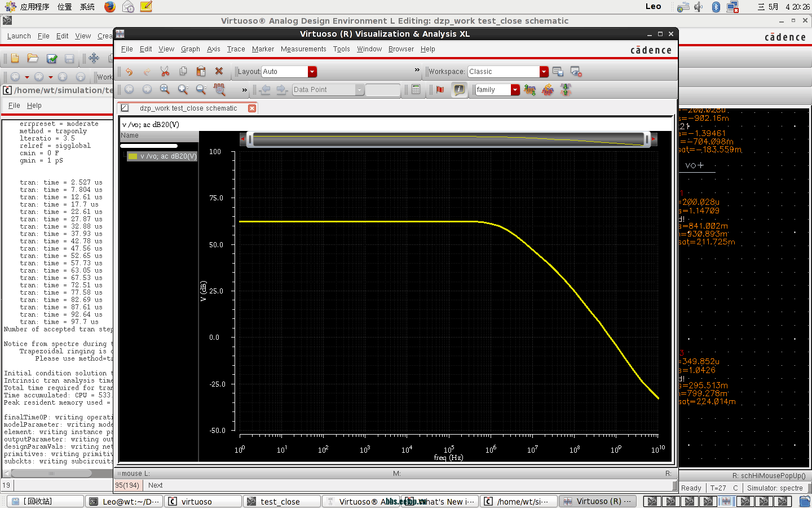Open the yellow notes icon in top panel
This screenshot has height=508, width=812.
(x=146, y=7)
